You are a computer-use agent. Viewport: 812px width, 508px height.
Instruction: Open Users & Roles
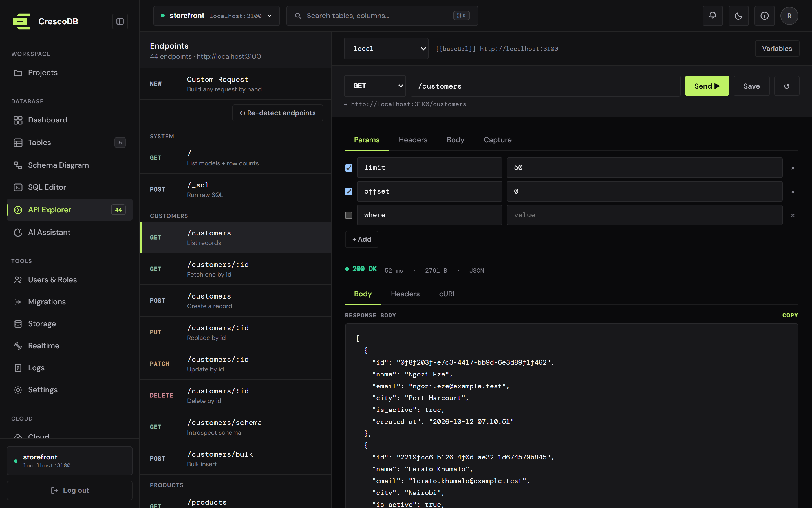click(69, 279)
